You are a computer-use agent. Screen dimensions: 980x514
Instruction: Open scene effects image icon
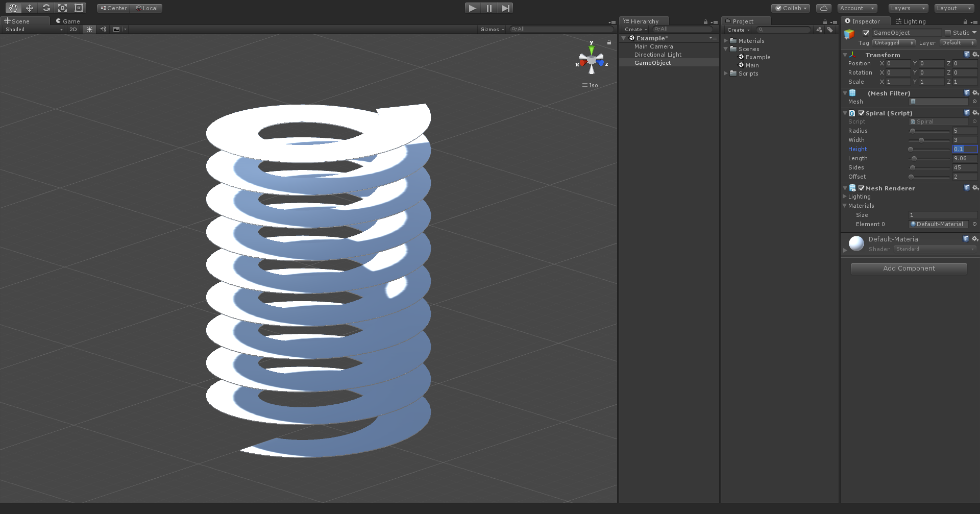(x=116, y=29)
